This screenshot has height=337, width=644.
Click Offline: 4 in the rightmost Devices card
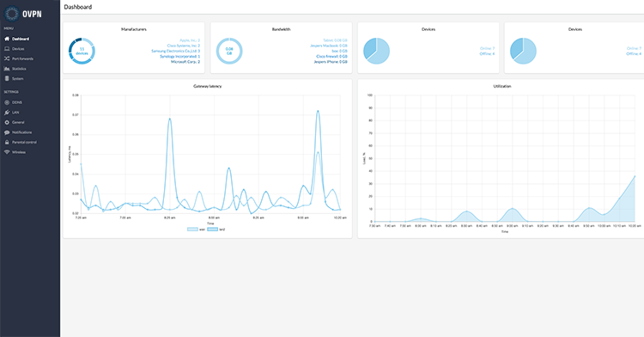click(634, 54)
